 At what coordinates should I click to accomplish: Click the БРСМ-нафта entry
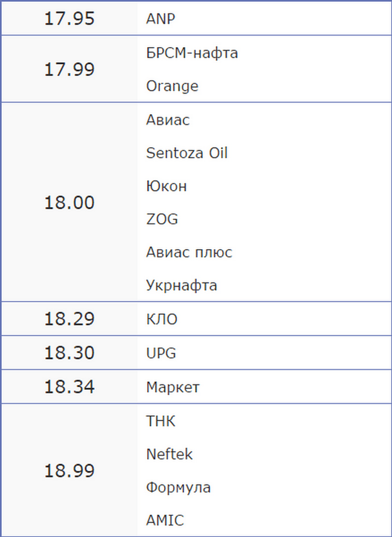(x=192, y=53)
